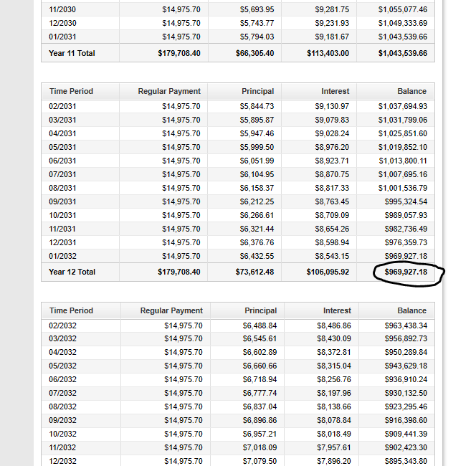Click the 11/2030 balance $1,055,077.46

pyautogui.click(x=403, y=10)
